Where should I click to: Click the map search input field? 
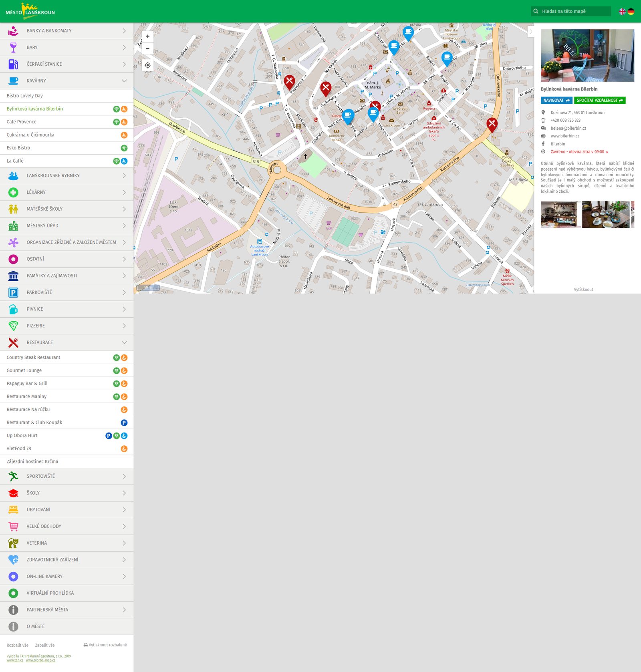574,12
